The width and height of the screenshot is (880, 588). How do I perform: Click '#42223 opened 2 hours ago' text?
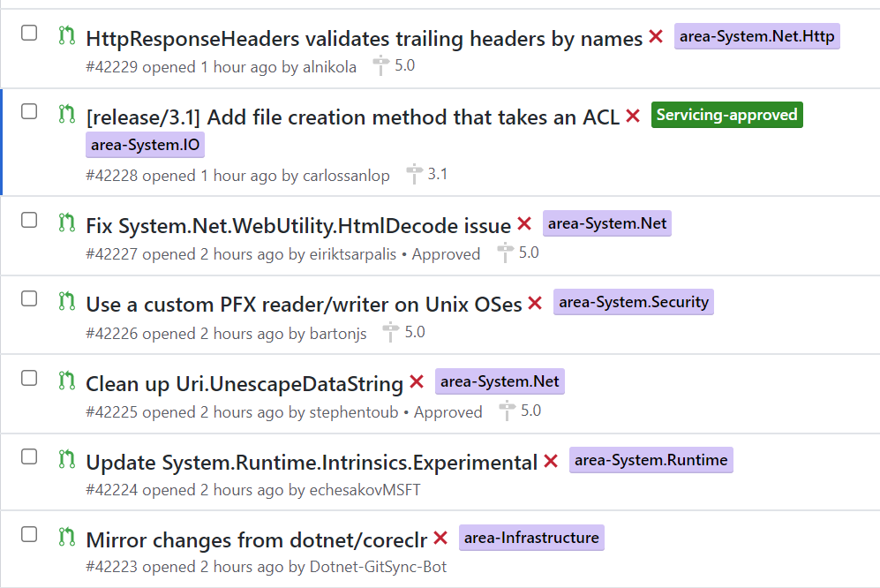[184, 567]
